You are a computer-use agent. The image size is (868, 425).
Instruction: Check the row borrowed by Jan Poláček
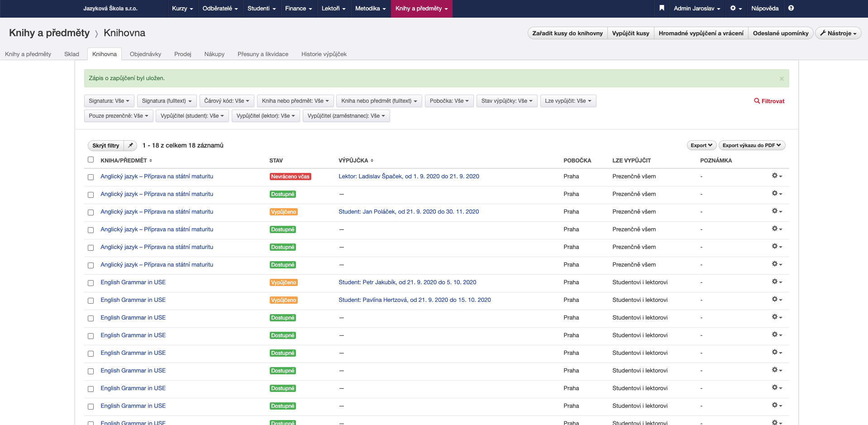coord(91,212)
